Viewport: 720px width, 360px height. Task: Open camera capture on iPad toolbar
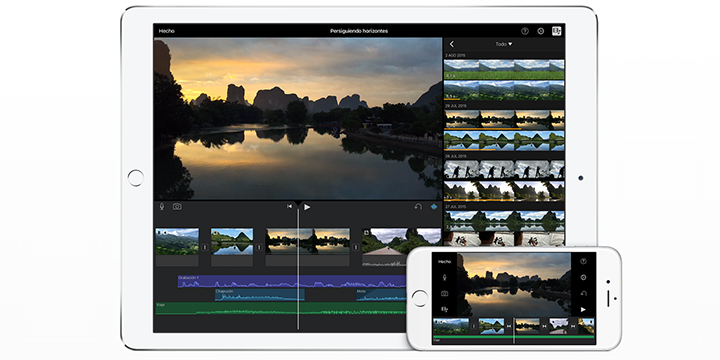(177, 207)
